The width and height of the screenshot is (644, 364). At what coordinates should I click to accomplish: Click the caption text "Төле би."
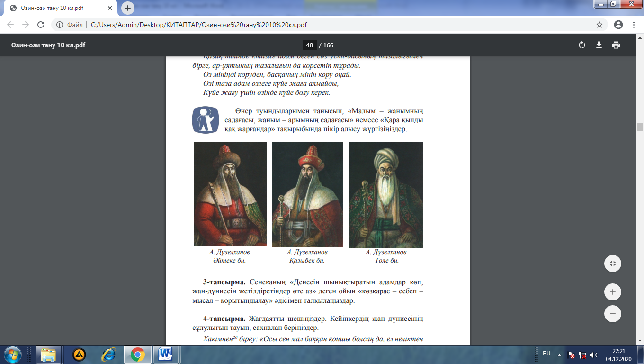387,260
